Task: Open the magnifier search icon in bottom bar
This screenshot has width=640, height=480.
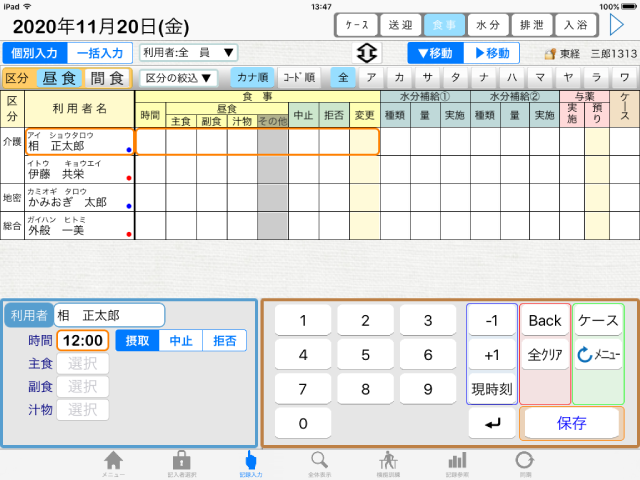Action: coord(319,461)
